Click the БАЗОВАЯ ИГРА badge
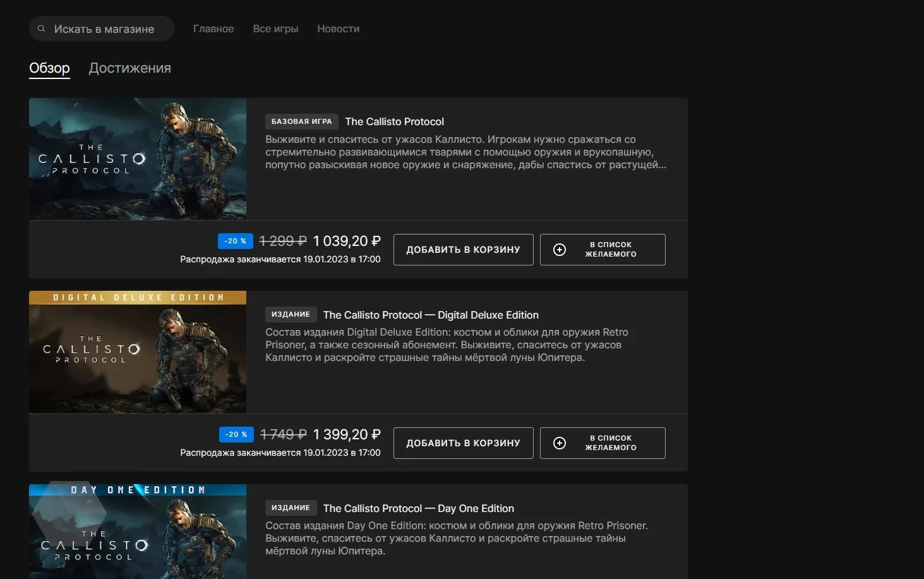The width and height of the screenshot is (924, 579). click(x=302, y=121)
